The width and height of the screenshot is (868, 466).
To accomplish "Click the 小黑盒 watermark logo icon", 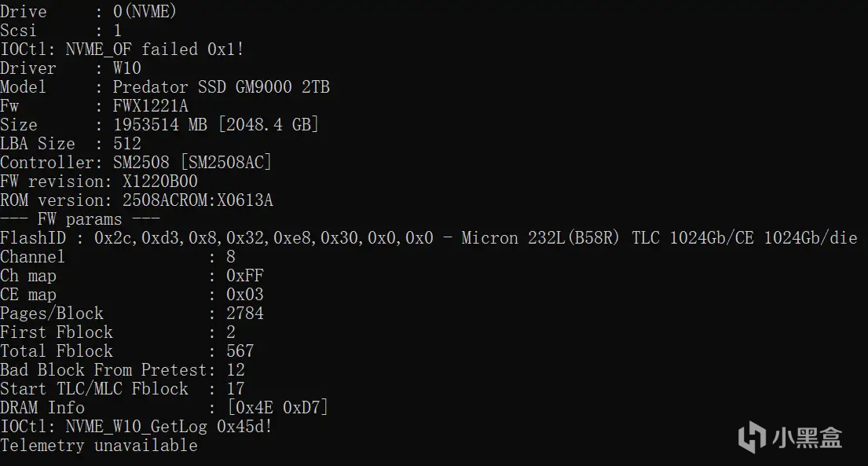I will [753, 437].
